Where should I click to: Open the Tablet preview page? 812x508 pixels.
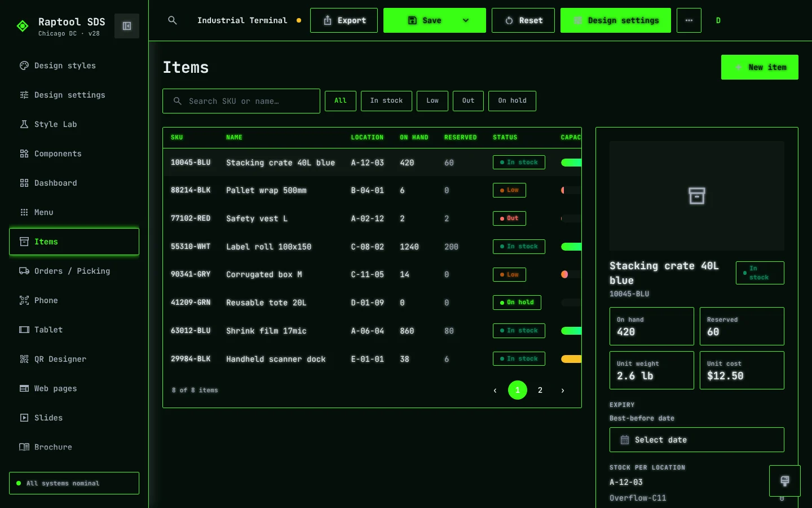74,330
